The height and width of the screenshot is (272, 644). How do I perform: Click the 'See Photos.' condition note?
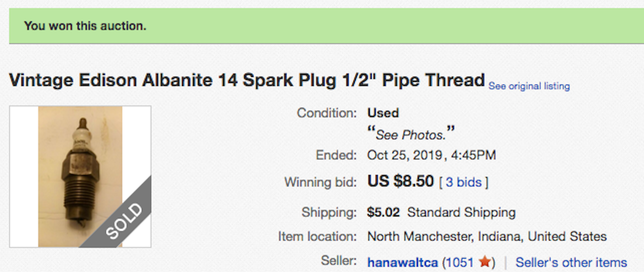click(x=411, y=135)
